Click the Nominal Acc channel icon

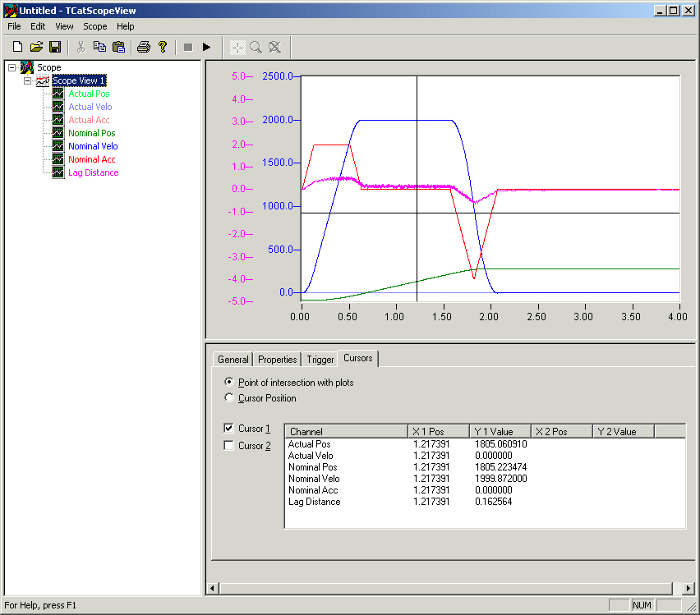click(58, 159)
